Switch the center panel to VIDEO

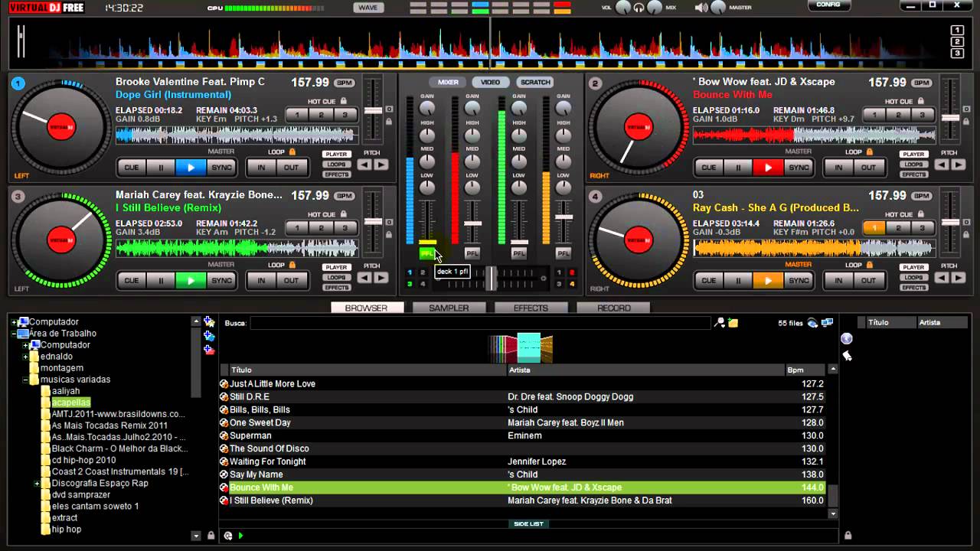click(491, 82)
